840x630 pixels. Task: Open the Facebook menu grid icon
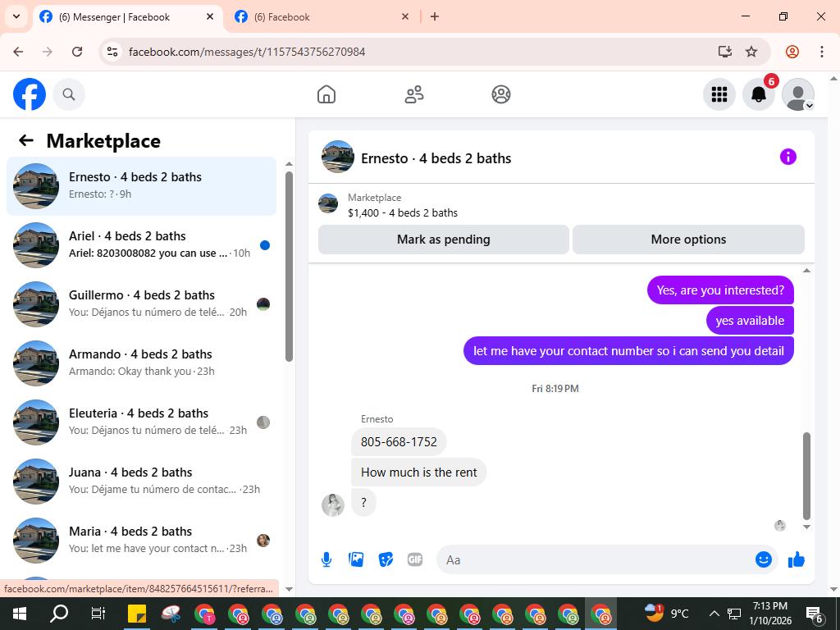(x=719, y=94)
